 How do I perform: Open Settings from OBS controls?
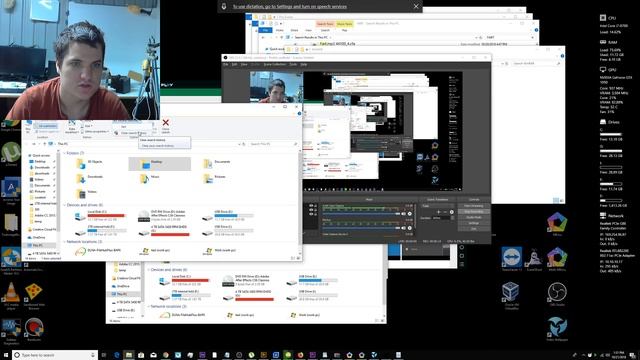click(474, 223)
